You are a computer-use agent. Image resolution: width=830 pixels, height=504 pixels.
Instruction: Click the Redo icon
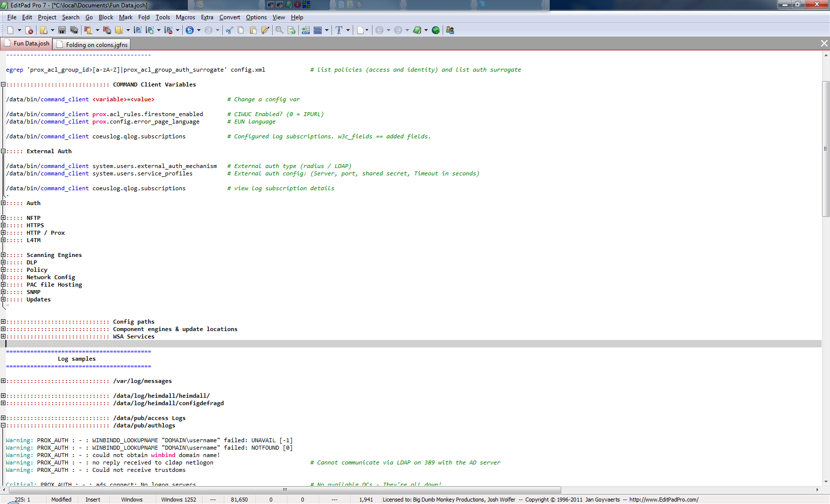click(208, 30)
